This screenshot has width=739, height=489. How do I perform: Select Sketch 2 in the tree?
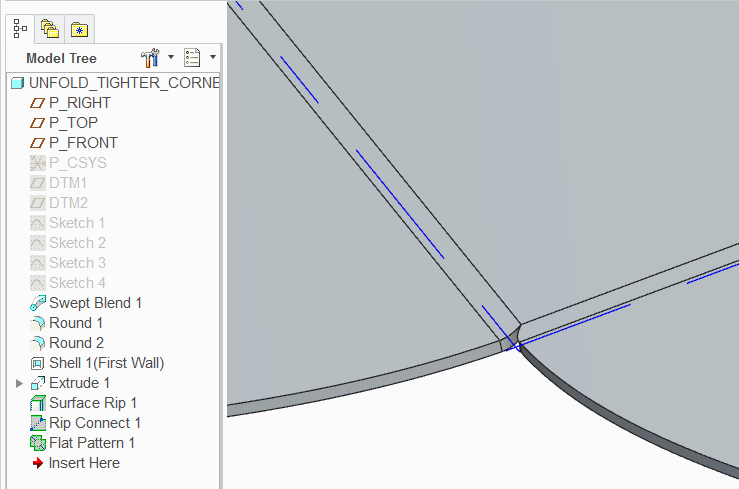pos(77,243)
